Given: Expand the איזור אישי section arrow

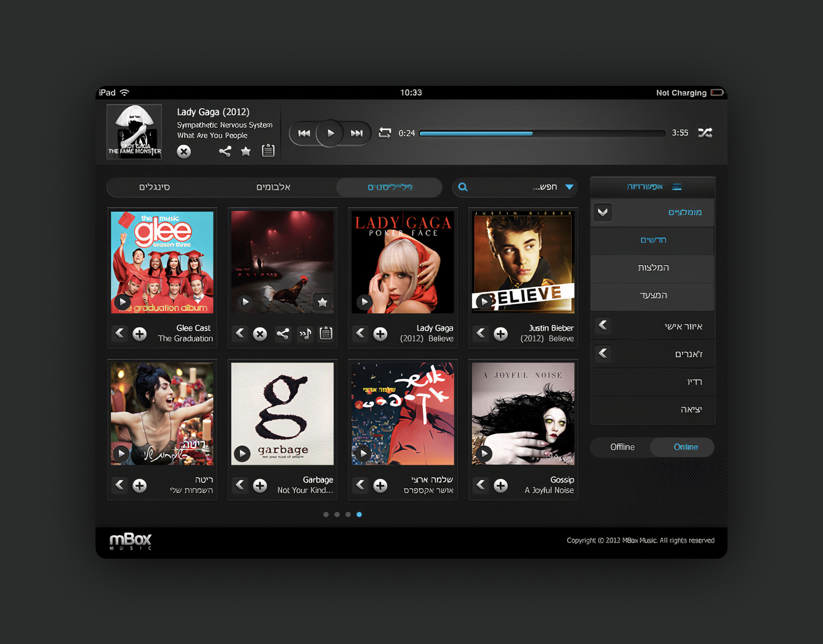Looking at the screenshot, I should [x=603, y=325].
